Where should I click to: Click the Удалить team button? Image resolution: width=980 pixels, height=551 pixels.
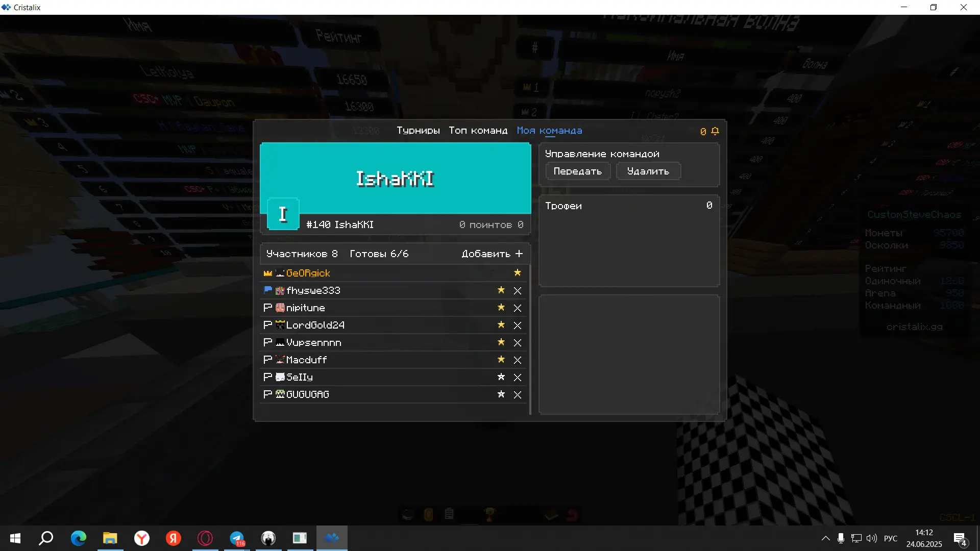click(x=648, y=171)
